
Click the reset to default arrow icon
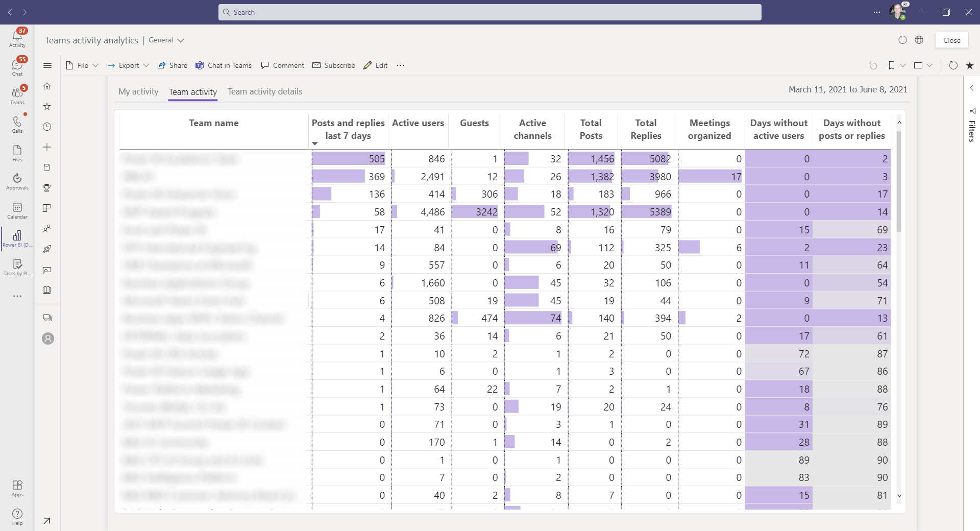tap(873, 65)
